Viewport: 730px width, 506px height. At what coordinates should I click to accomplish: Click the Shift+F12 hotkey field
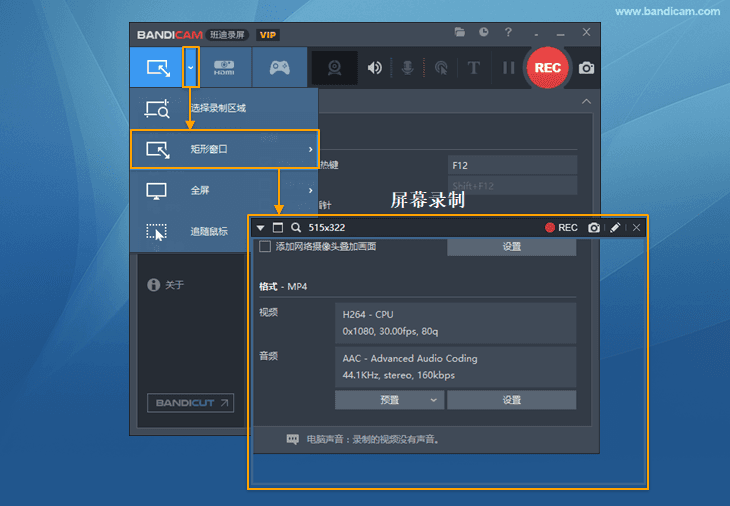pos(512,186)
